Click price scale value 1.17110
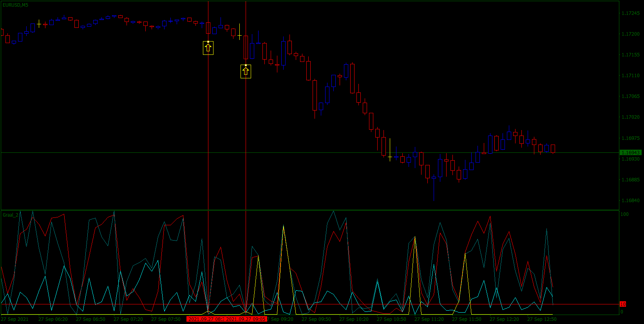The image size is (644, 324). coord(630,76)
